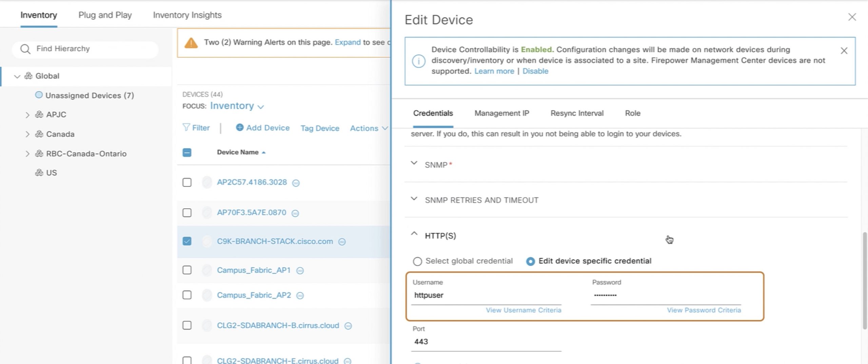Click the search magnifier icon in Find Hierarchy

click(x=25, y=49)
